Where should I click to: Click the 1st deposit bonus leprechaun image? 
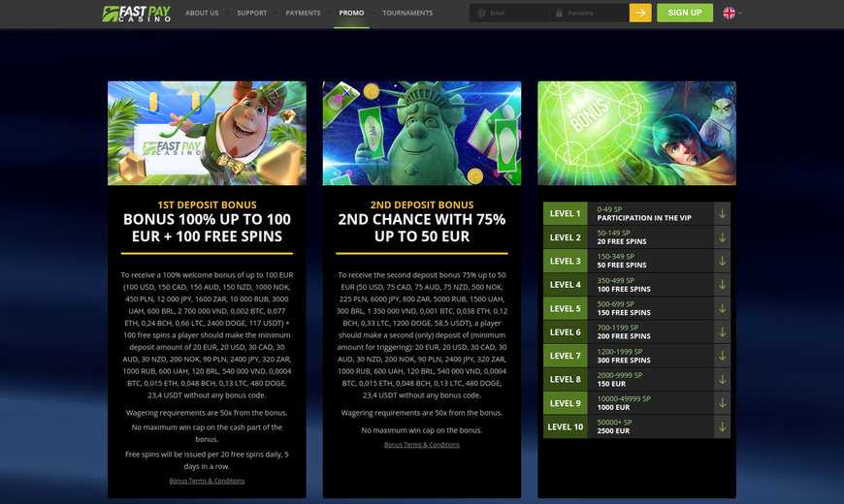(x=207, y=134)
